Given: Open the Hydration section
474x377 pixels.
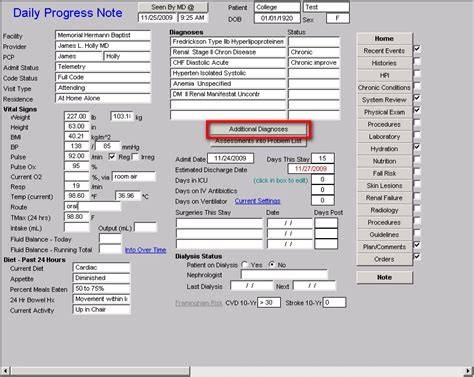Looking at the screenshot, I should [x=384, y=149].
